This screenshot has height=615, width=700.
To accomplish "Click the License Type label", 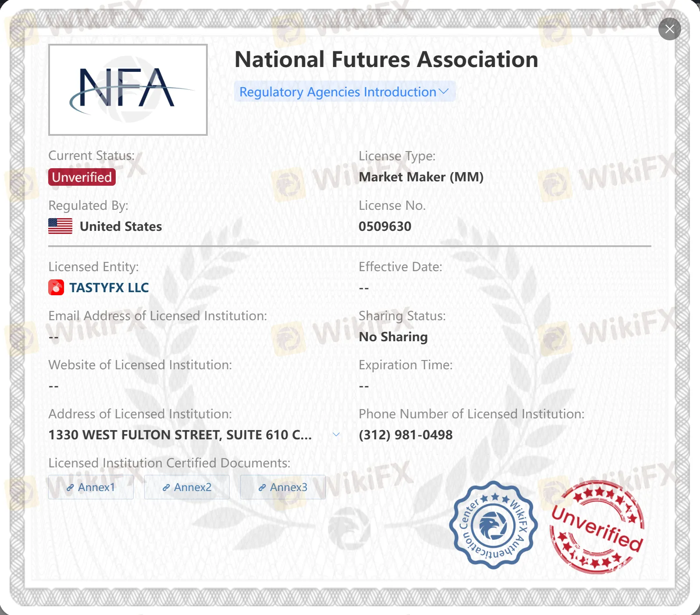I will [x=397, y=156].
